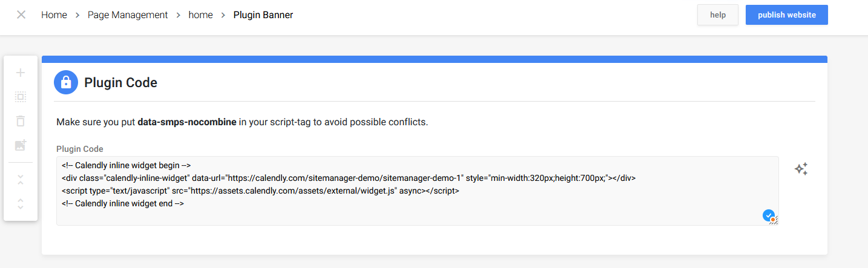Click inside the Plugin Code text area
Image resolution: width=868 pixels, height=268 pixels.
(418, 191)
